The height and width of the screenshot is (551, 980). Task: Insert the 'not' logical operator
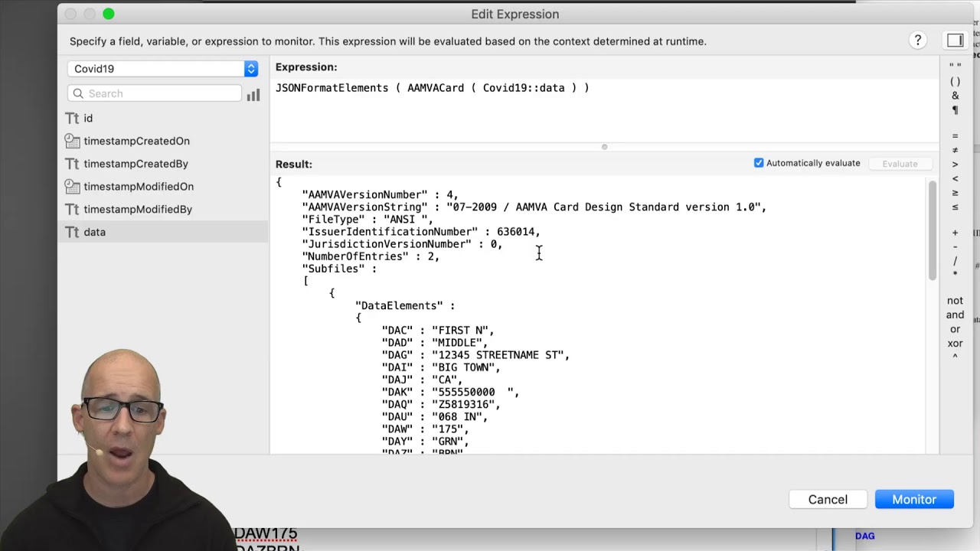pyautogui.click(x=955, y=301)
